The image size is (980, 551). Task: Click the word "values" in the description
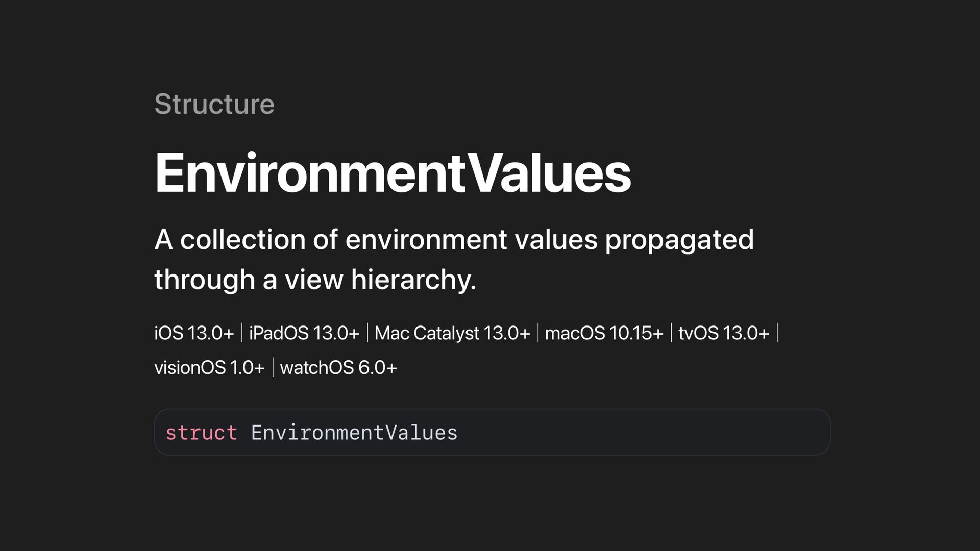point(556,240)
